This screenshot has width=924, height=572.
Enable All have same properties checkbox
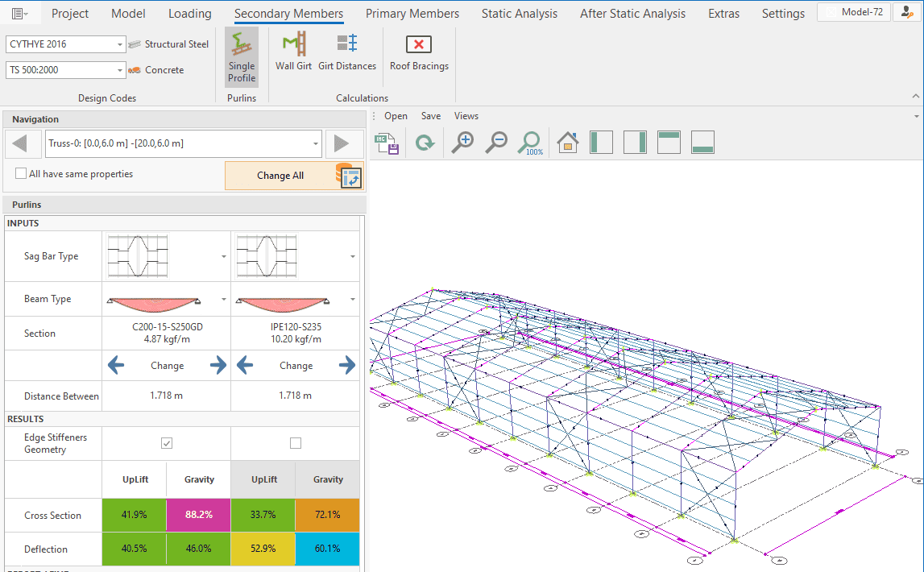pyautogui.click(x=21, y=174)
